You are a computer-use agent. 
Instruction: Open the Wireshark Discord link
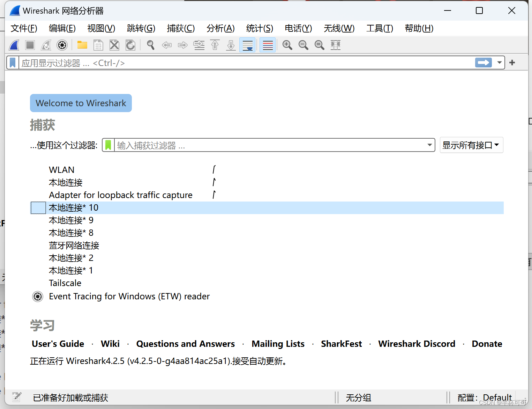(417, 344)
